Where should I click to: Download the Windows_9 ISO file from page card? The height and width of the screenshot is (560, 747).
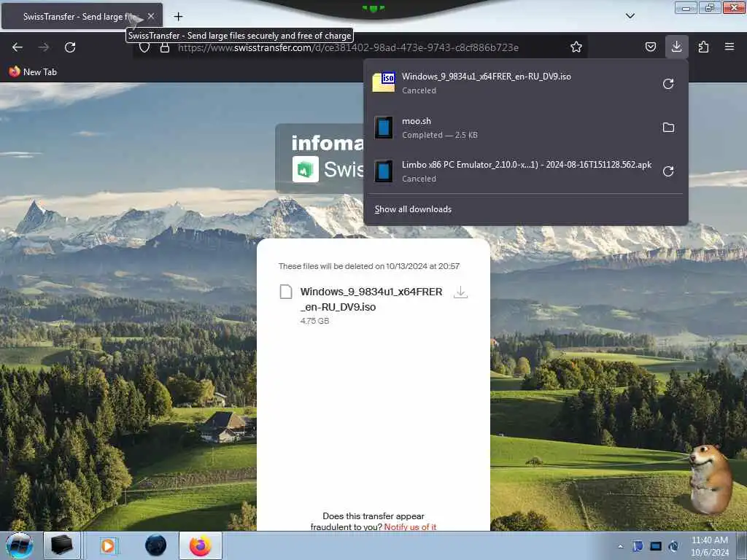pyautogui.click(x=460, y=292)
